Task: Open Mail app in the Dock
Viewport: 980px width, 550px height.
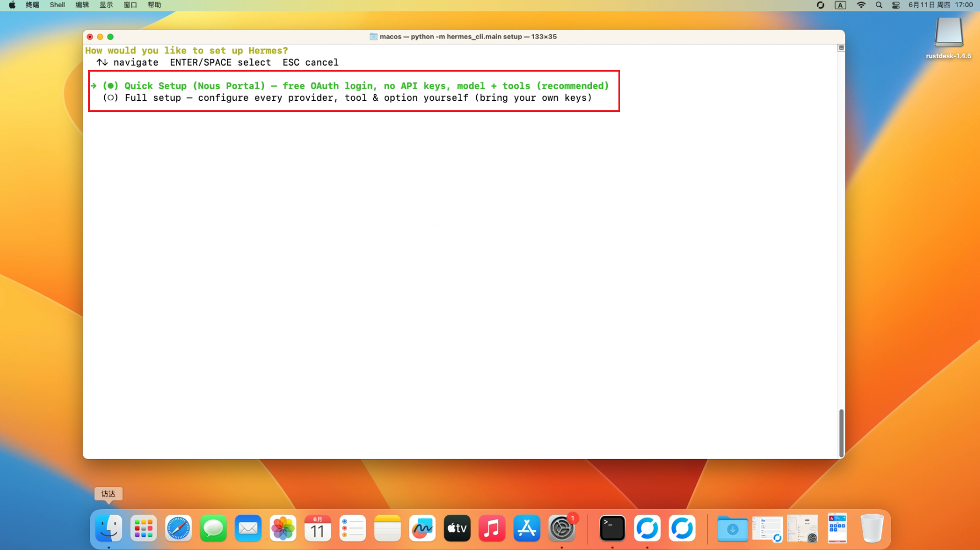Action: [248, 529]
